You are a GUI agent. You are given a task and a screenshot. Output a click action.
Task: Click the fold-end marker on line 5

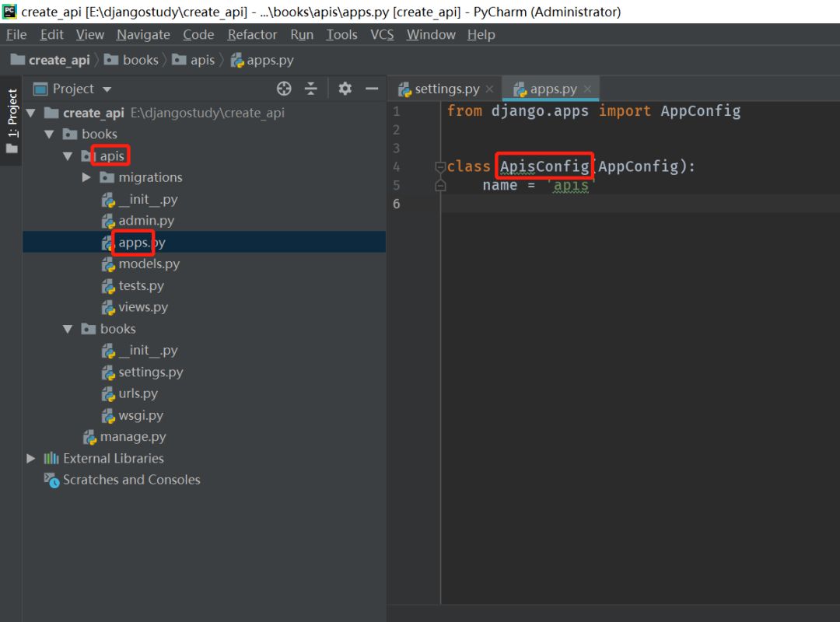click(439, 185)
